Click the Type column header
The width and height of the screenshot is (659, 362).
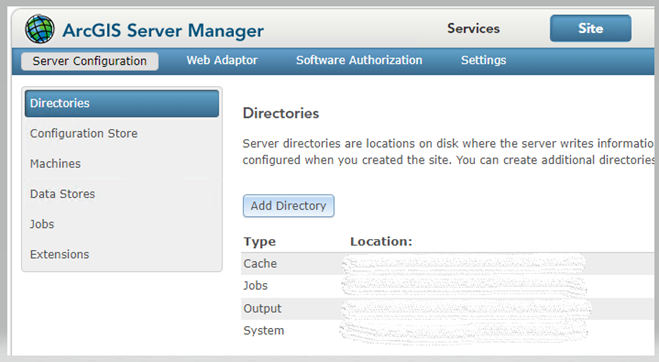(x=260, y=242)
